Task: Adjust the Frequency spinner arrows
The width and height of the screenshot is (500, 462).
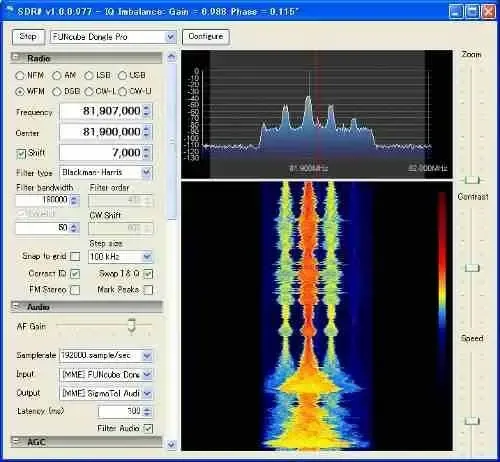Action: 147,111
